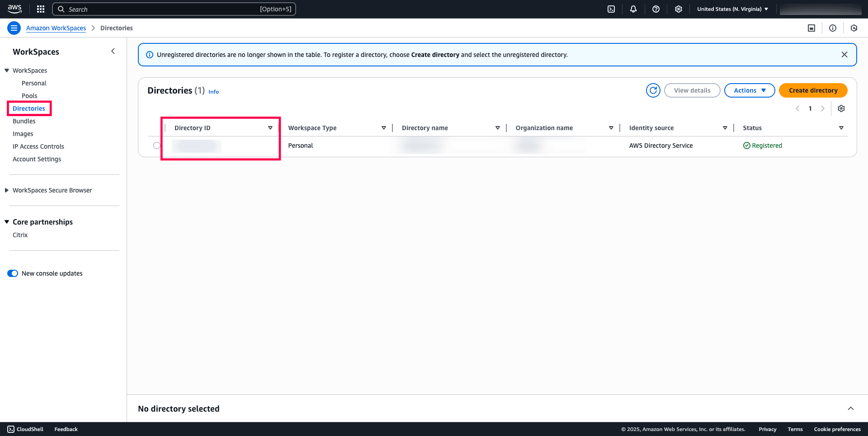Click the Directory ID column header
The height and width of the screenshot is (436, 868).
click(x=193, y=128)
